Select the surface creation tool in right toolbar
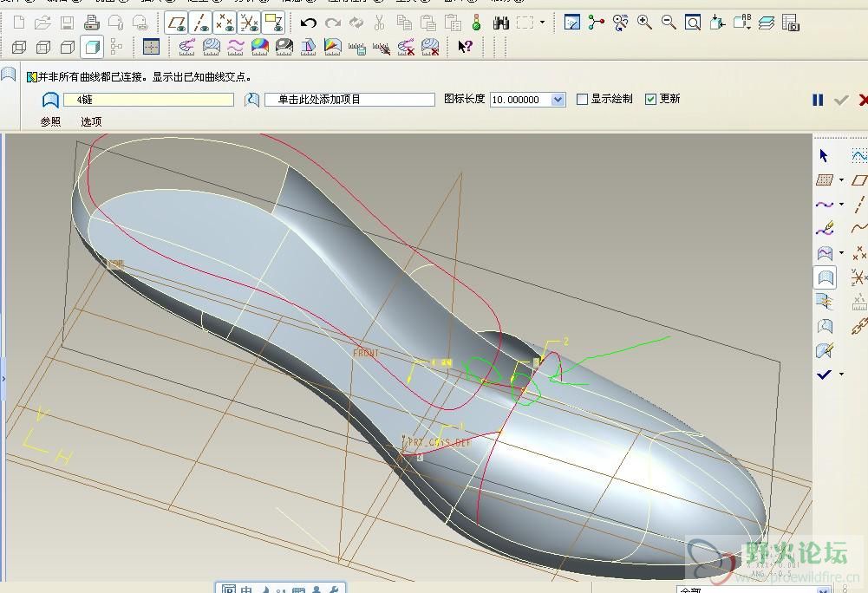868x593 pixels. click(x=825, y=277)
